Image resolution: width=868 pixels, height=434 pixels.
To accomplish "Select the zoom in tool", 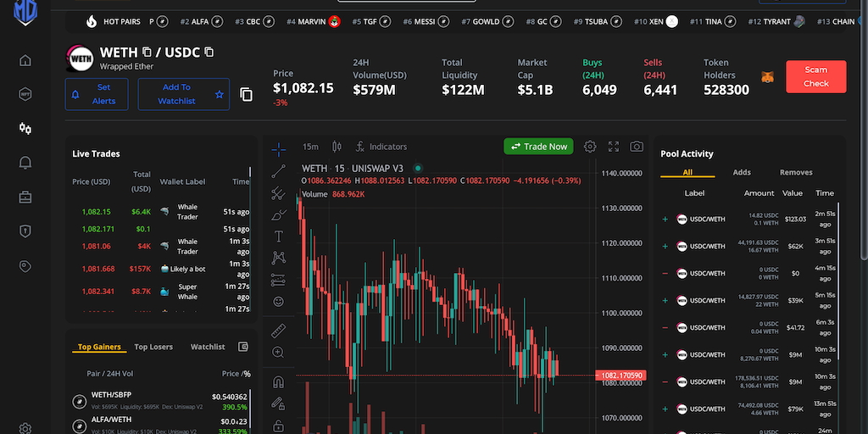I will [x=278, y=352].
